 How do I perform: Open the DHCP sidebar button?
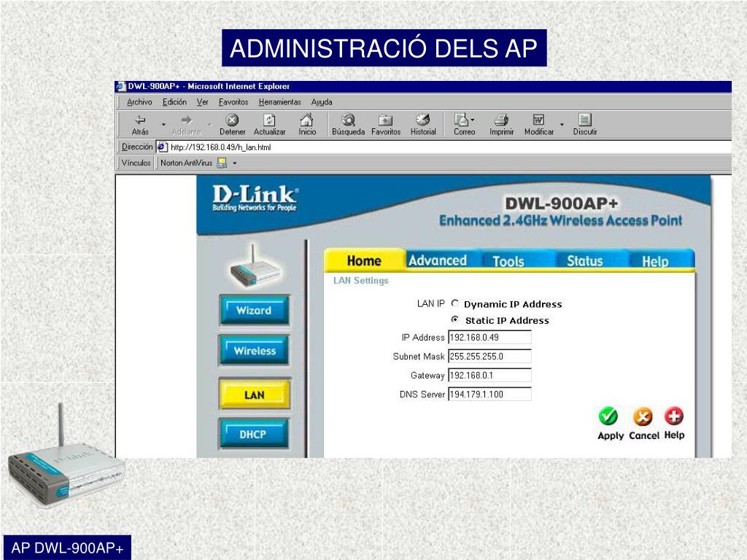tap(253, 434)
